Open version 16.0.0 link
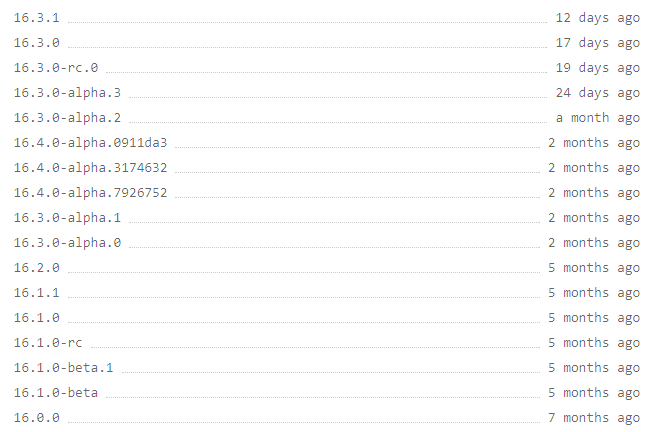 click(x=37, y=417)
